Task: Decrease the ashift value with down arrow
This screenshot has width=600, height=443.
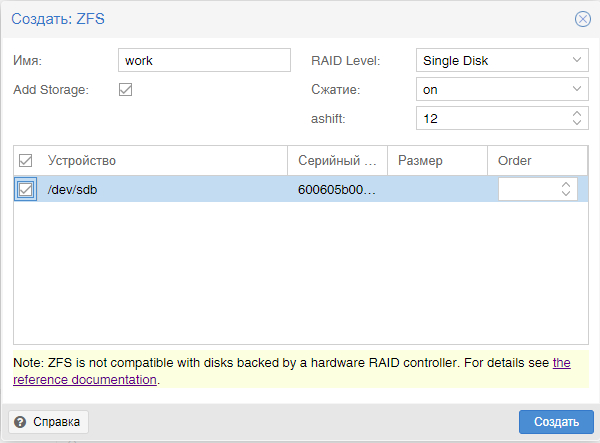Action: pyautogui.click(x=577, y=122)
